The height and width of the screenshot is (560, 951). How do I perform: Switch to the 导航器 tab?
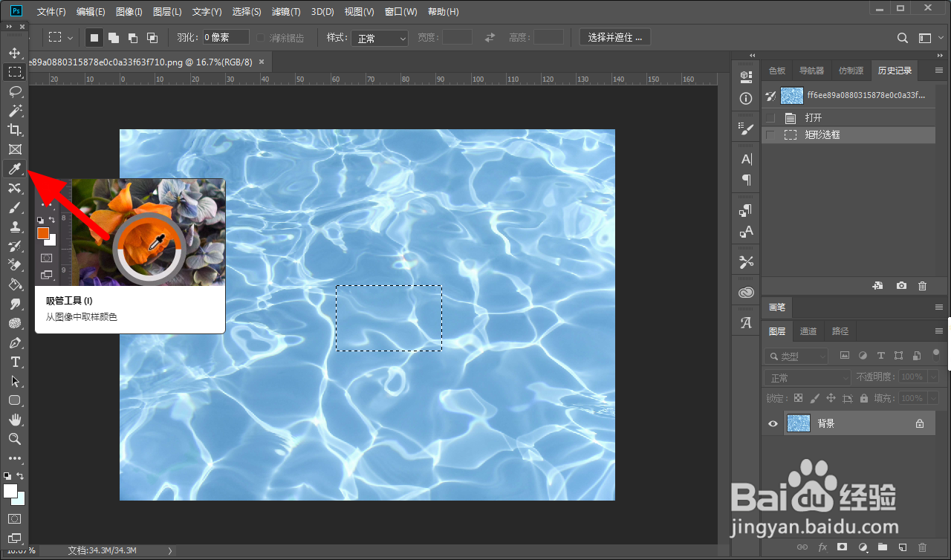click(x=811, y=71)
